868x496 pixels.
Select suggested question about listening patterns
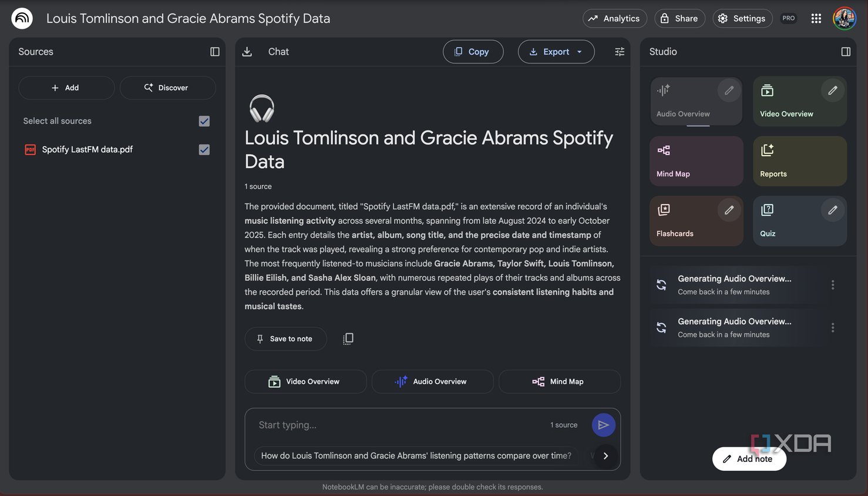416,455
